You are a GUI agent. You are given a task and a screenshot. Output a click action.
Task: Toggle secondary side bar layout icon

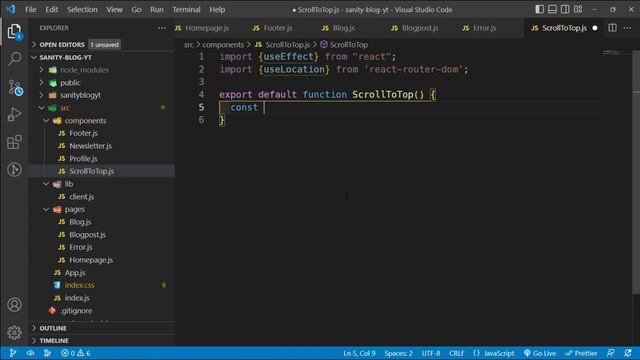[565, 9]
